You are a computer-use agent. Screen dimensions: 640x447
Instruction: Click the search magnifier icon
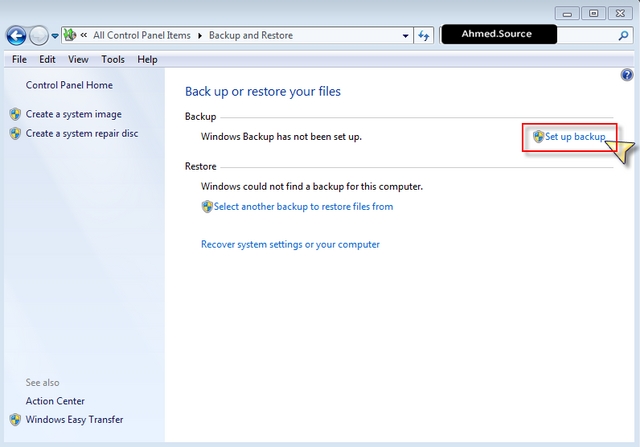623,36
